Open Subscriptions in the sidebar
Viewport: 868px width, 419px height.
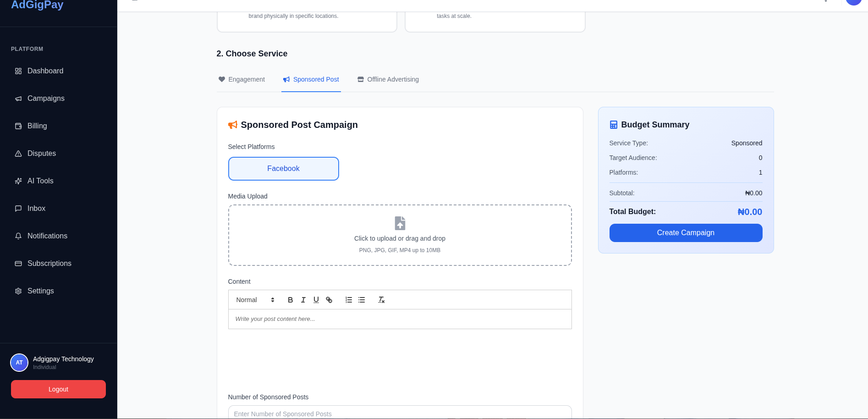coord(59,264)
